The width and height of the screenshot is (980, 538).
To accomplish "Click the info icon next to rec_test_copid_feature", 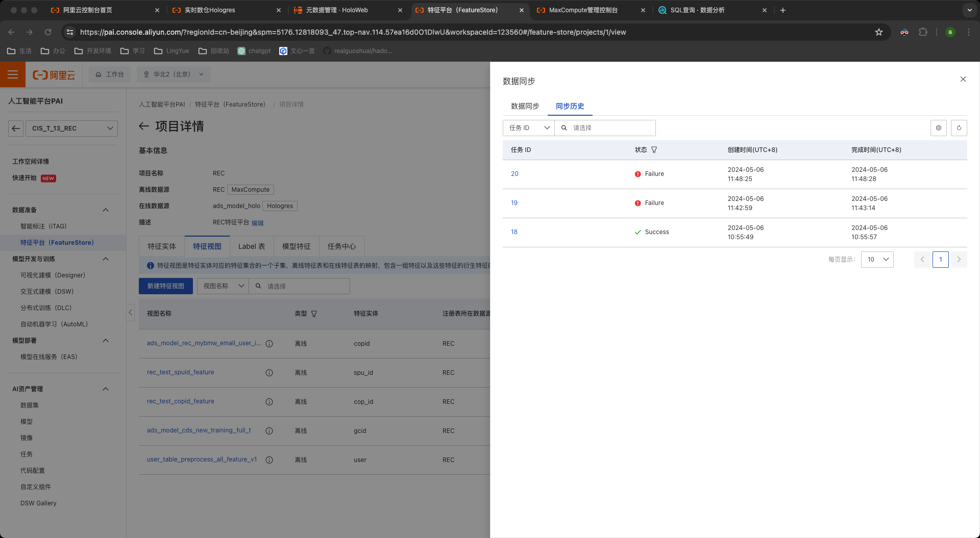I will click(269, 402).
